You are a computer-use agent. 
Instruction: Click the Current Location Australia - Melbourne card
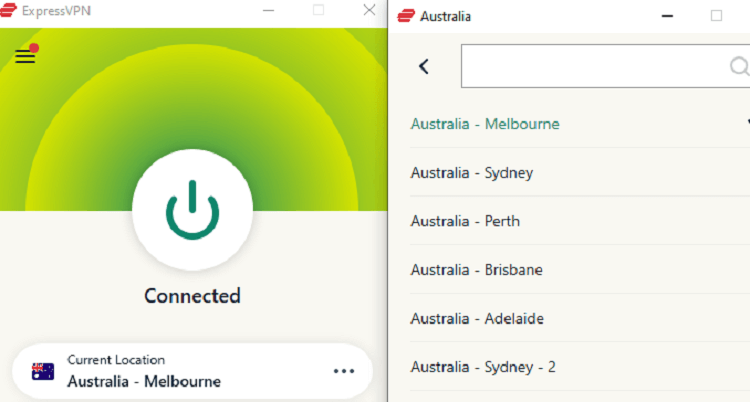(192, 371)
